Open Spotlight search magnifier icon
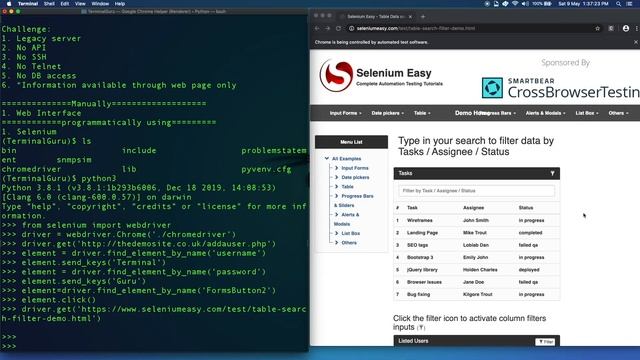The width and height of the screenshot is (640, 360). pos(618,4)
